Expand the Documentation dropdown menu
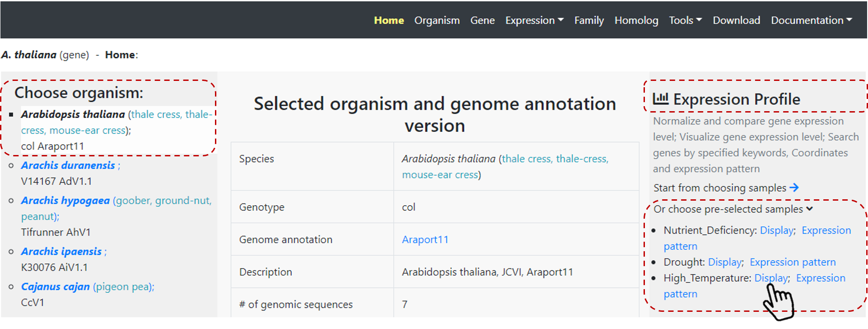Screen dimensions: 868x329 (811, 20)
